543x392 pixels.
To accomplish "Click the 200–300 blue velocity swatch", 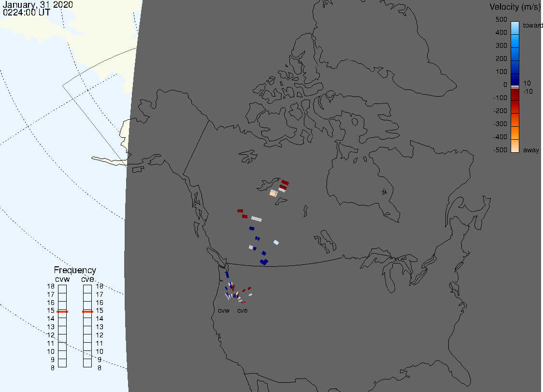I will point(514,54).
